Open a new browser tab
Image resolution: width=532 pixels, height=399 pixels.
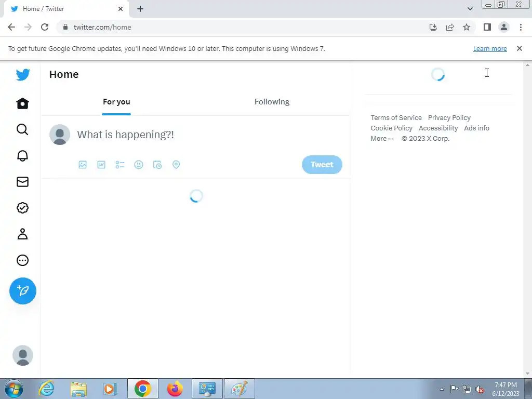coord(140,9)
